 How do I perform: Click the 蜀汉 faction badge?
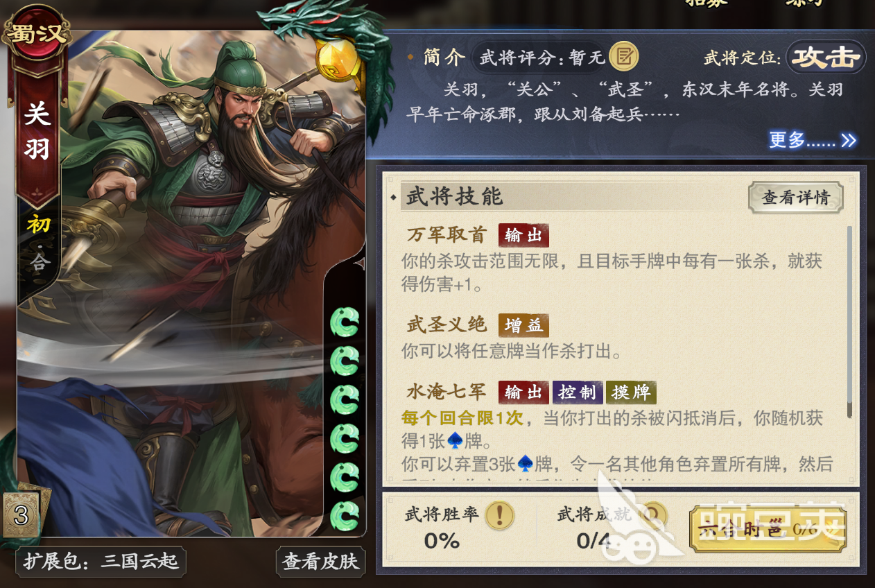tap(37, 33)
